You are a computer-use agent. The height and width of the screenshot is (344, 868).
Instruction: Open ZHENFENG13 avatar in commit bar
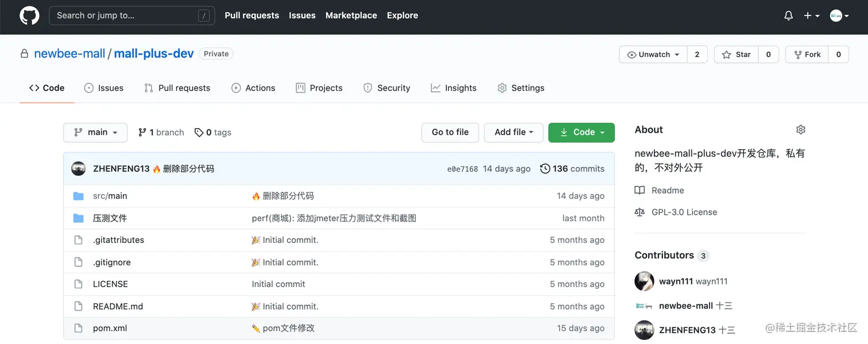(78, 168)
